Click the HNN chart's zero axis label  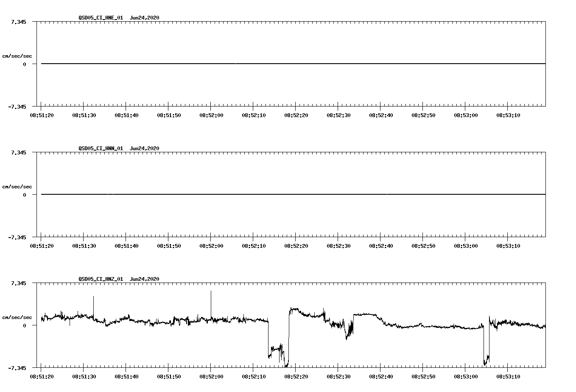25,195
